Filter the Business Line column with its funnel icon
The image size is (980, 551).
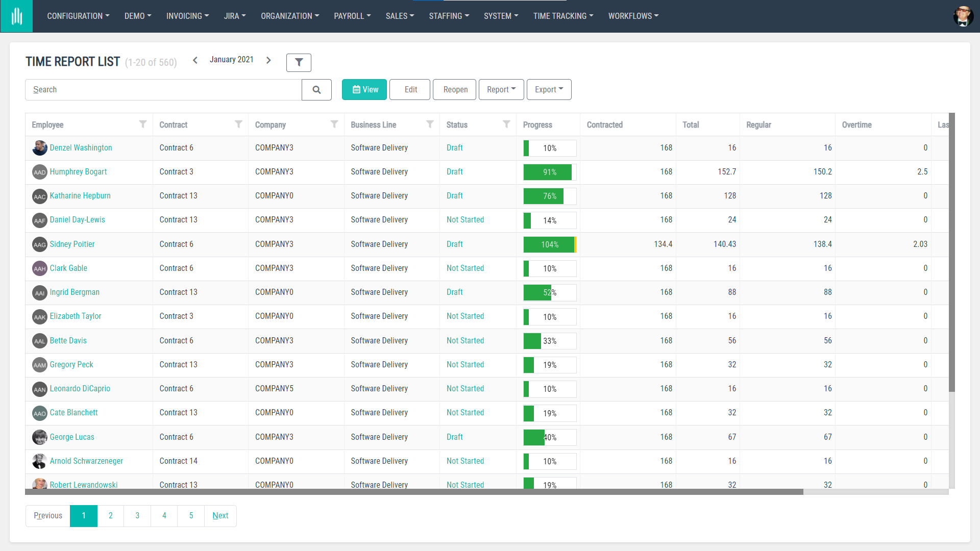click(x=430, y=124)
